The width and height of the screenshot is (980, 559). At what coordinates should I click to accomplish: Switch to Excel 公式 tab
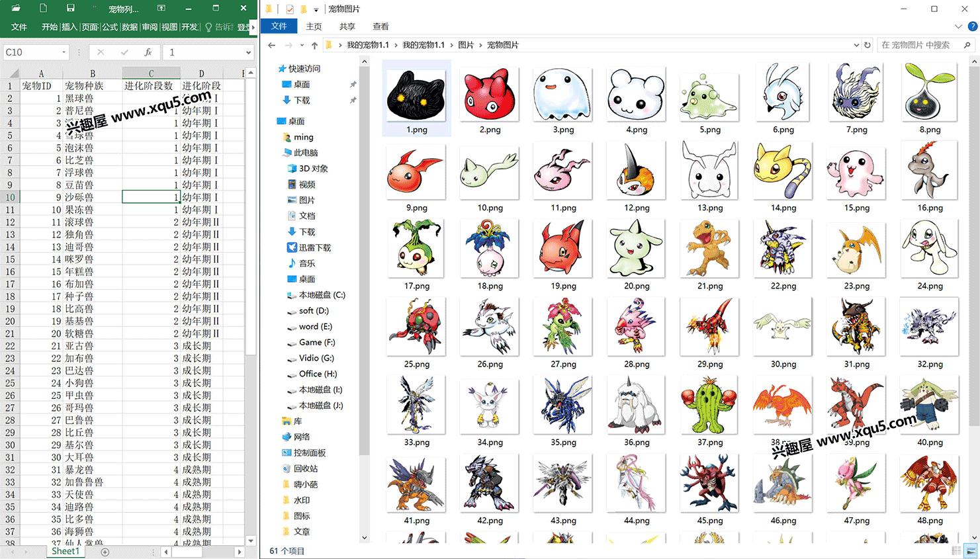[x=109, y=27]
